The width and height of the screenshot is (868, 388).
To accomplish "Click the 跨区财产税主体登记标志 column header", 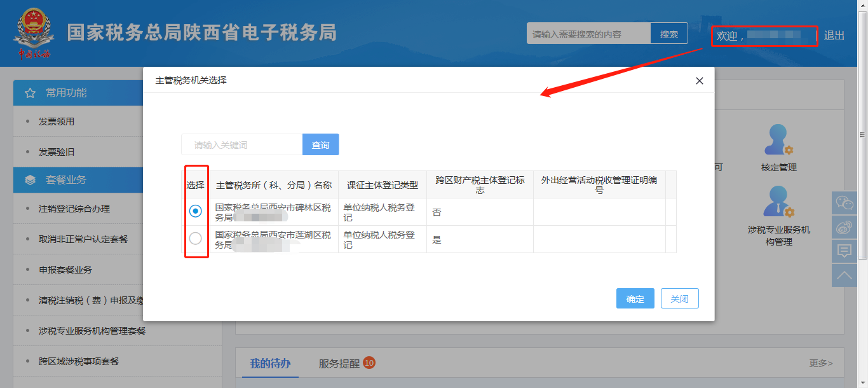I will coord(480,185).
